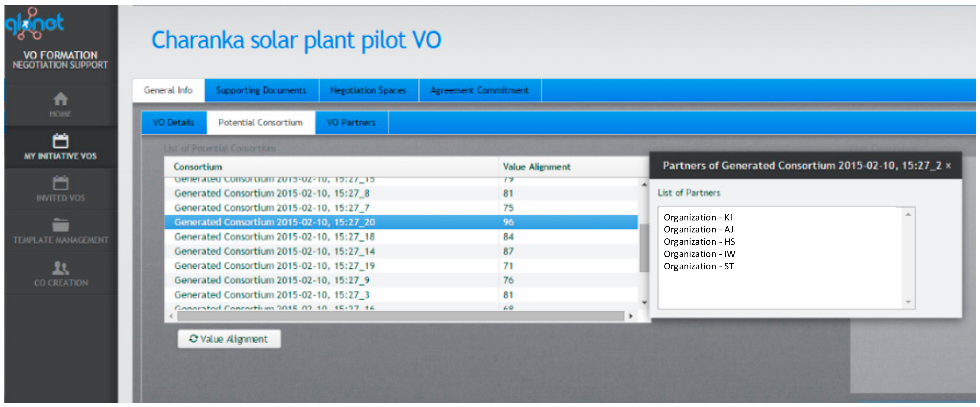Go to Agreement Commitment tab
The height and width of the screenshot is (407, 980).
point(479,91)
